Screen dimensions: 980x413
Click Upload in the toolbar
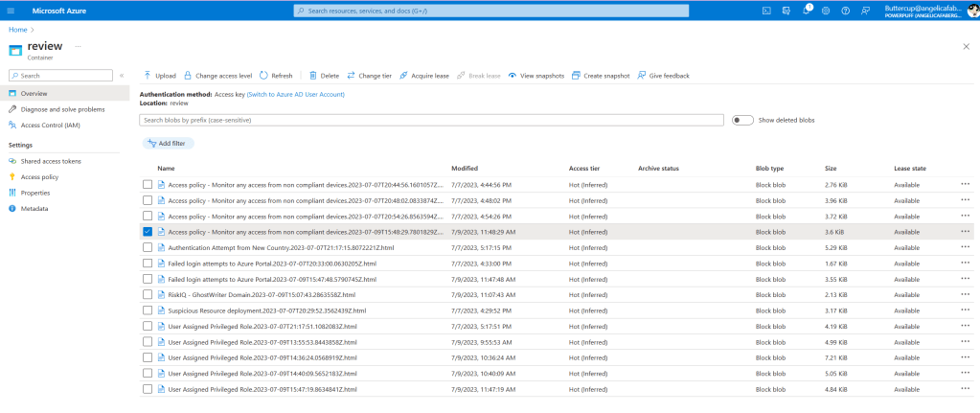coord(160,75)
